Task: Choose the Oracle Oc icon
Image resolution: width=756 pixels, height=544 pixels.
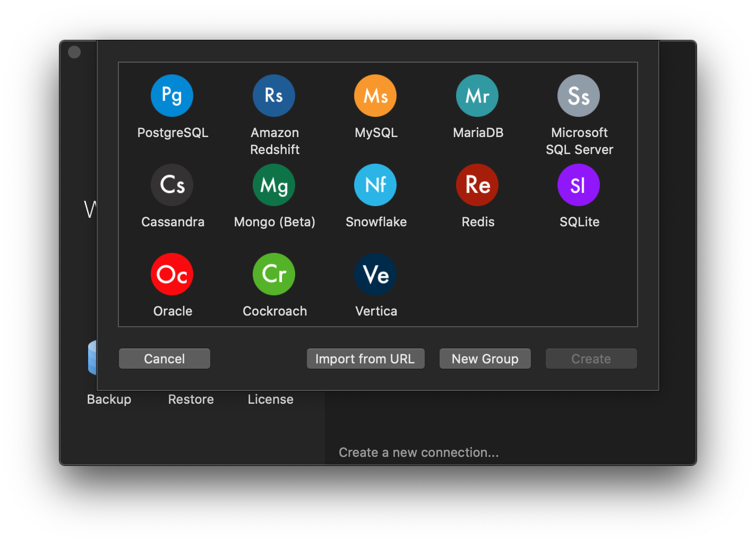Action: (x=172, y=274)
